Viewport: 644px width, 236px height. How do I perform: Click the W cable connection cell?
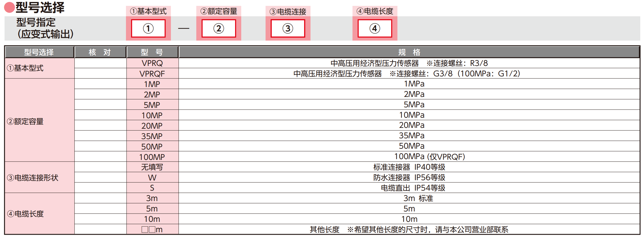152,177
